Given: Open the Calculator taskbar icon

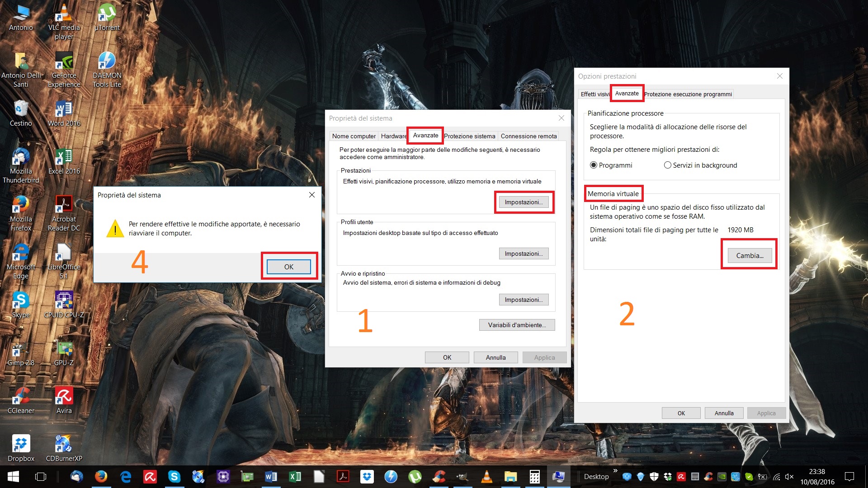Looking at the screenshot, I should click(x=535, y=477).
